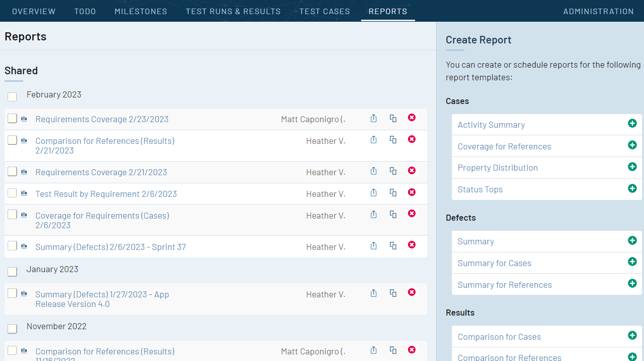Select all November 2022 reports checkbox
The height and width of the screenshot is (361, 644).
pos(12,329)
